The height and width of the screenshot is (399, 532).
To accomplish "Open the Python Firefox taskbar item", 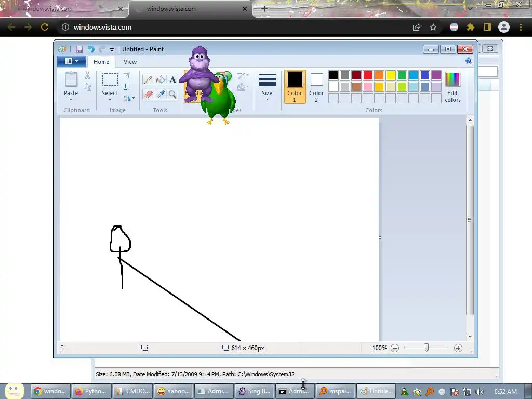I will pos(91,391).
